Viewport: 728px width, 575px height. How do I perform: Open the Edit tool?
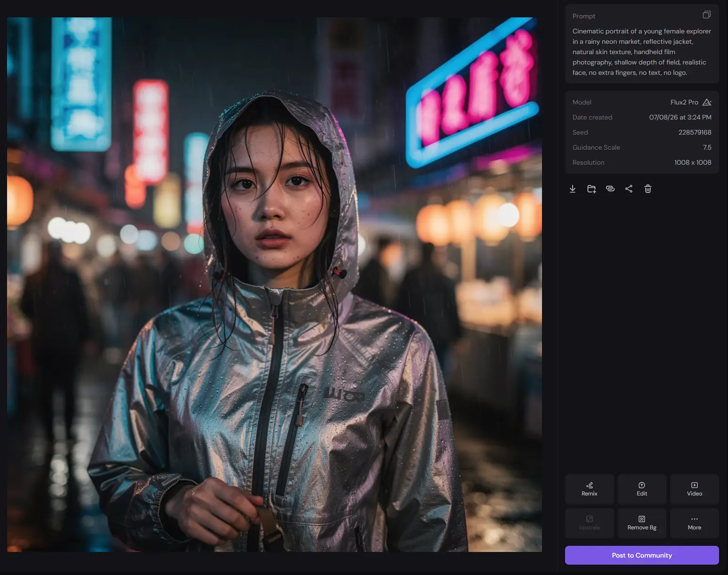click(x=642, y=489)
